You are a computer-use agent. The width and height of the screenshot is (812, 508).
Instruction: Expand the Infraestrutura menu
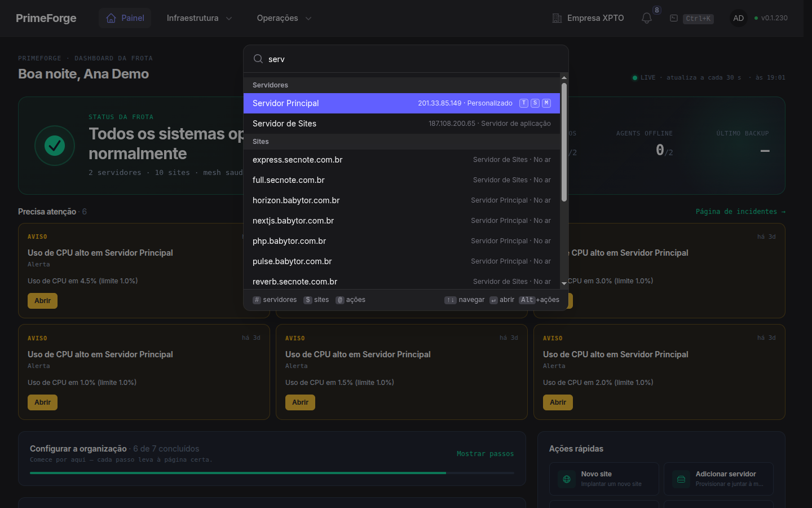pyautogui.click(x=200, y=18)
